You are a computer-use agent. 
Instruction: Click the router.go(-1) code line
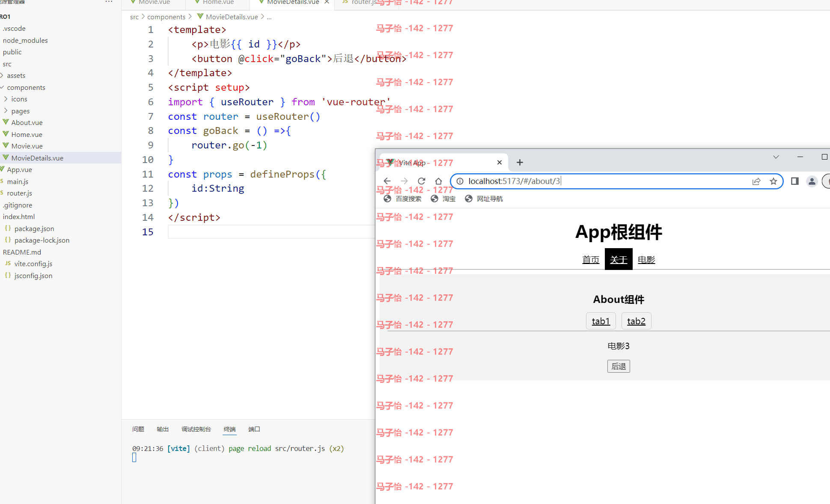[x=229, y=145]
